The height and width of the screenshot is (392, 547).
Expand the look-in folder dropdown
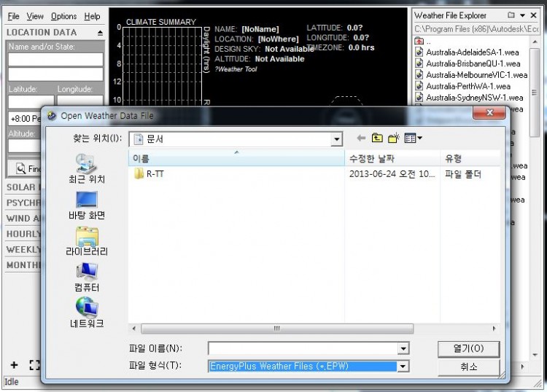(x=335, y=139)
